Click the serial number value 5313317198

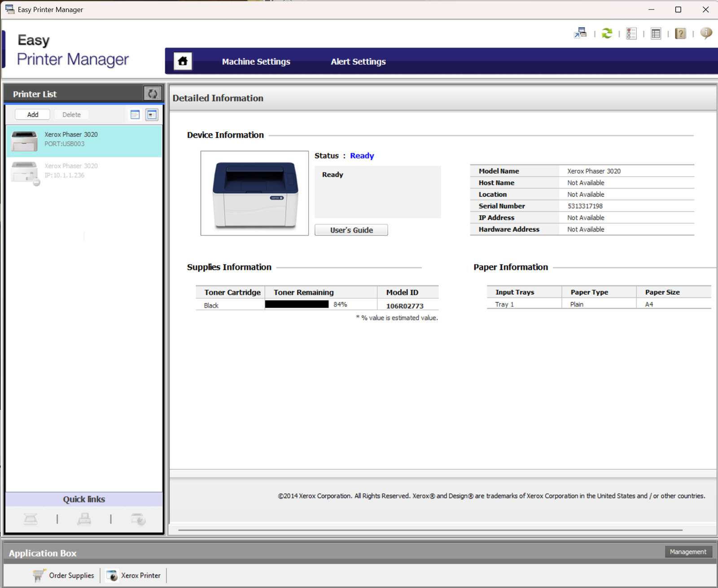click(585, 206)
